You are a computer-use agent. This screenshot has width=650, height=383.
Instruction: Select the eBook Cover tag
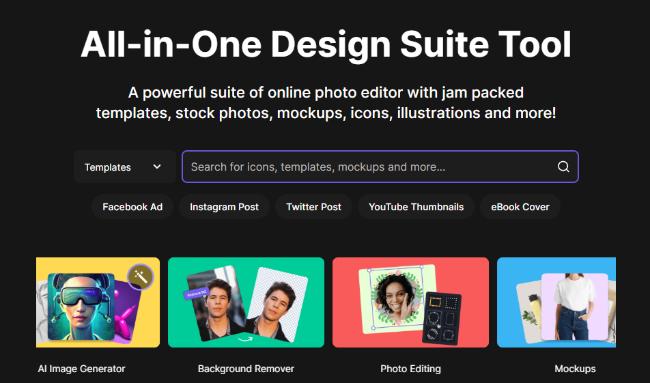click(x=520, y=207)
